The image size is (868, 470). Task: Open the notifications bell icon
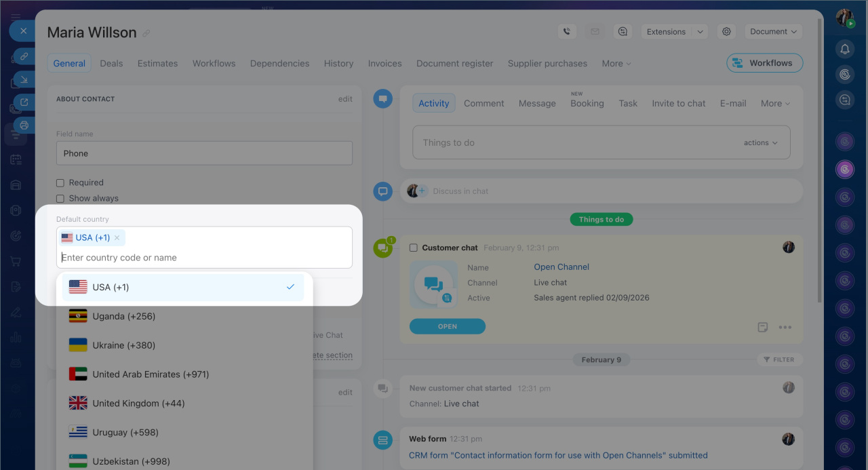844,49
